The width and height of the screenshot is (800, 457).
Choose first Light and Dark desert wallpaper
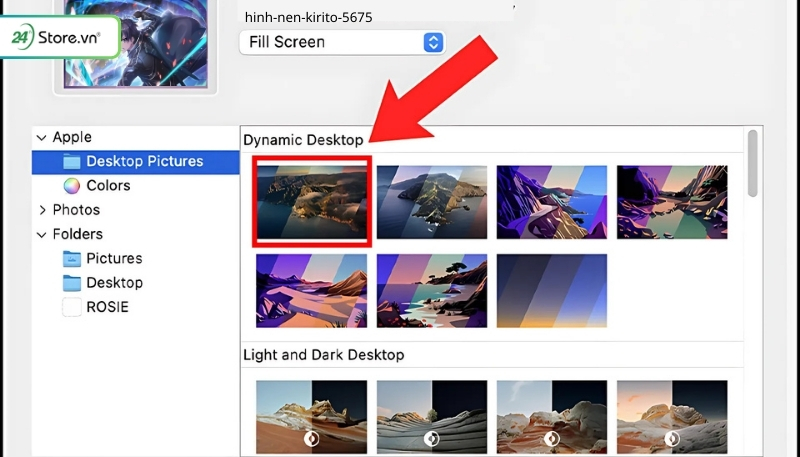pyautogui.click(x=312, y=417)
